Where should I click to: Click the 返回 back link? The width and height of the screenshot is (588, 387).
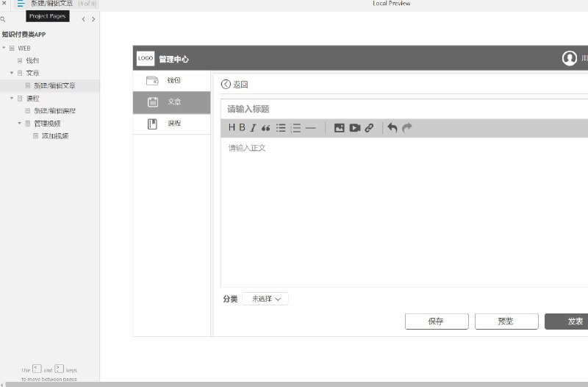click(234, 85)
